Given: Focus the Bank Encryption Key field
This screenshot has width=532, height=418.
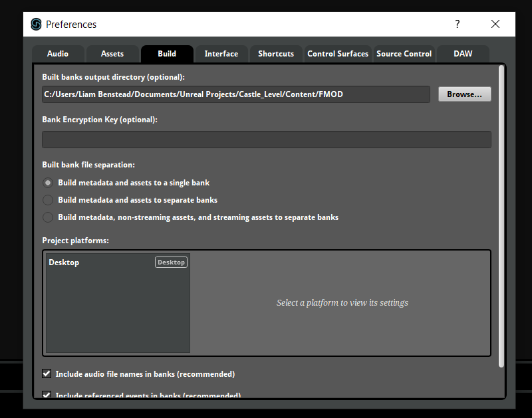Looking at the screenshot, I should [267, 140].
